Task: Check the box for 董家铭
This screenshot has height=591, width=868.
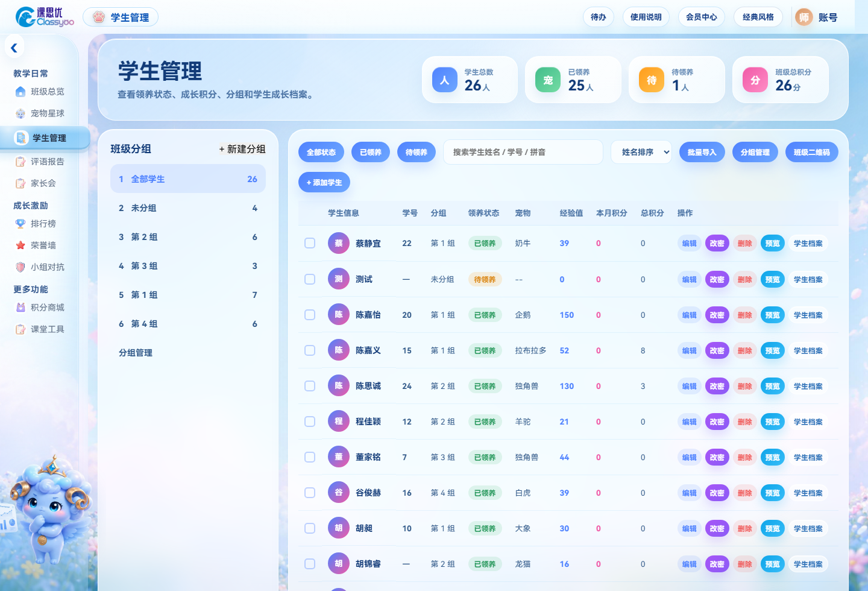Action: (x=310, y=457)
